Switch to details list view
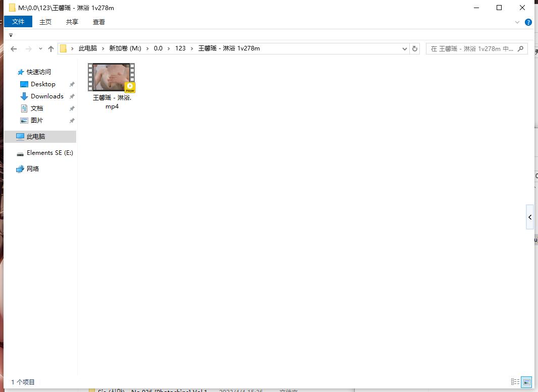The image size is (538, 392). [515, 382]
